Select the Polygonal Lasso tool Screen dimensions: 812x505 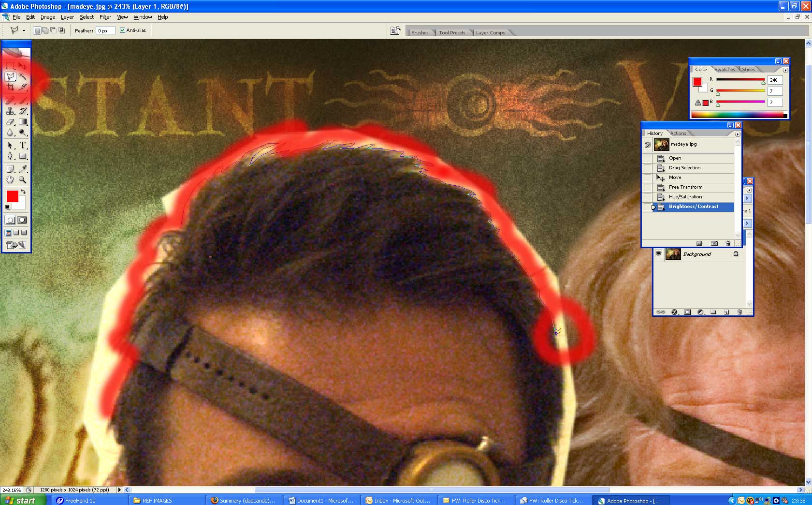coord(10,76)
